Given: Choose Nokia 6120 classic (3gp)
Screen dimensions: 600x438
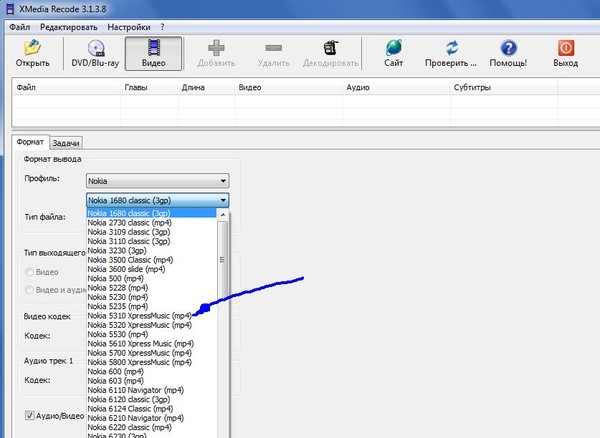Looking at the screenshot, I should [152, 399].
